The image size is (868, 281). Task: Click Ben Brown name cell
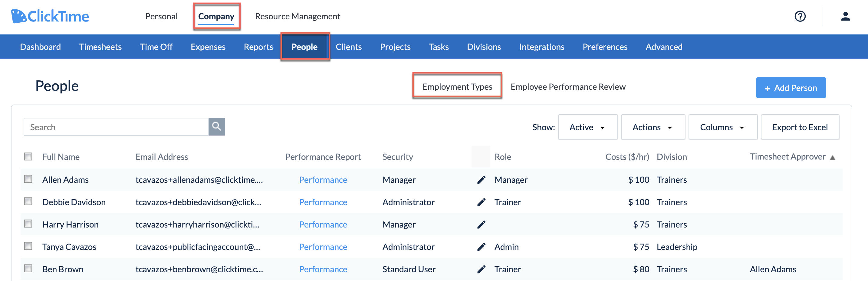point(63,269)
